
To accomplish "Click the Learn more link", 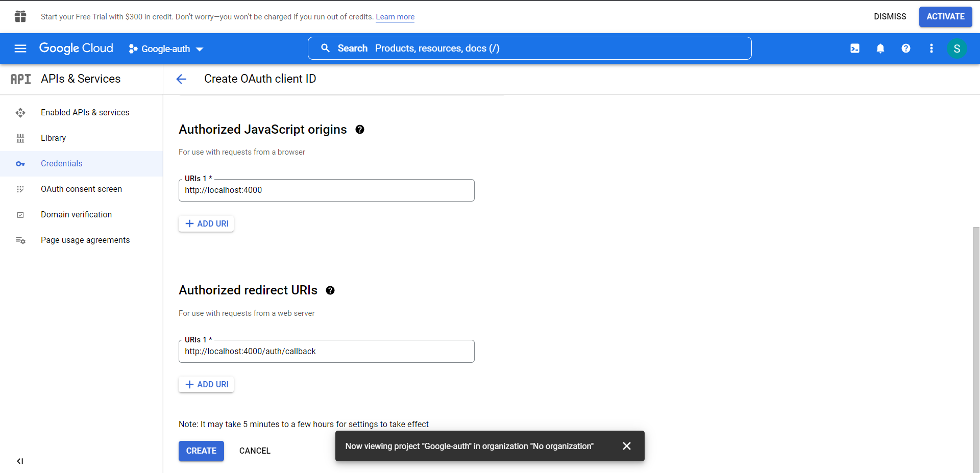I will 395,17.
